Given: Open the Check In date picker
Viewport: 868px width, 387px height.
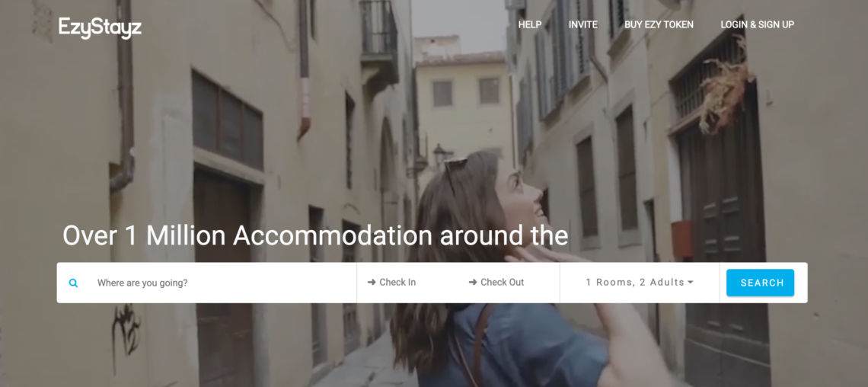Looking at the screenshot, I should 407,283.
